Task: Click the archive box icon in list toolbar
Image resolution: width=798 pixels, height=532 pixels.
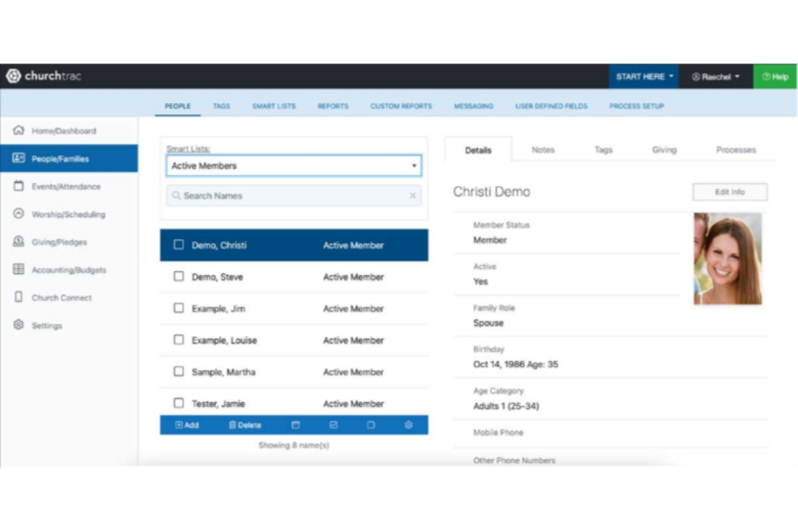Action: tap(295, 425)
